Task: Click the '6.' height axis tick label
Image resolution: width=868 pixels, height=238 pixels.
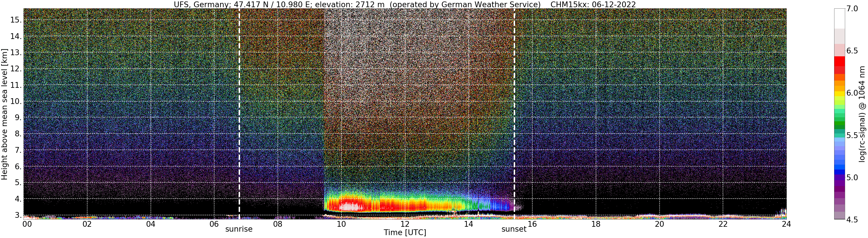Action: (x=18, y=166)
